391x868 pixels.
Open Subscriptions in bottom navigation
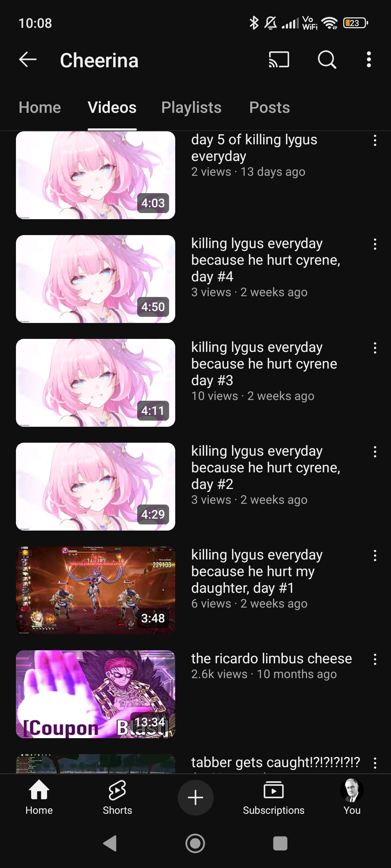(x=274, y=797)
